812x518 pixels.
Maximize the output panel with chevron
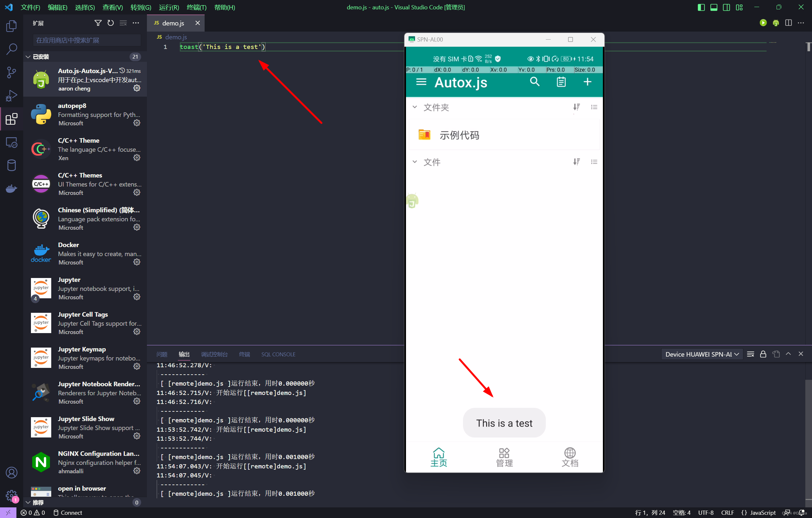[788, 354]
